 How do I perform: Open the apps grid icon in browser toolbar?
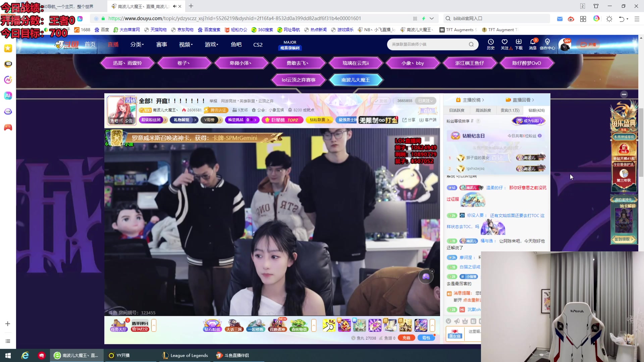pyautogui.click(x=583, y=19)
